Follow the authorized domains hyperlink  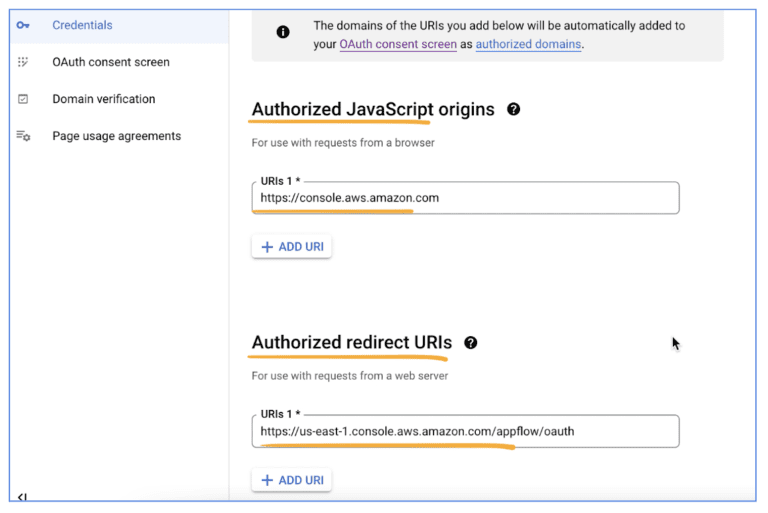(528, 44)
